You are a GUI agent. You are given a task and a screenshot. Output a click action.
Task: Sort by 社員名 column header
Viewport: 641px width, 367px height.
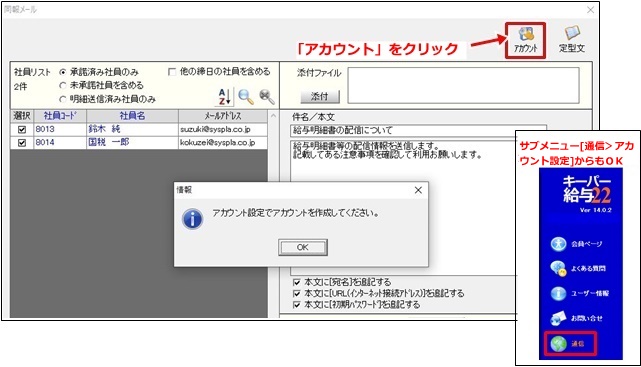pyautogui.click(x=132, y=116)
